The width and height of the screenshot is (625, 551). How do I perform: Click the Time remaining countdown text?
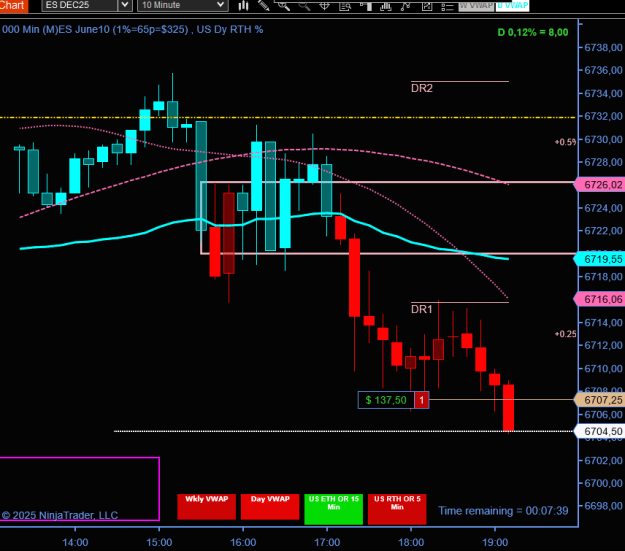click(503, 511)
